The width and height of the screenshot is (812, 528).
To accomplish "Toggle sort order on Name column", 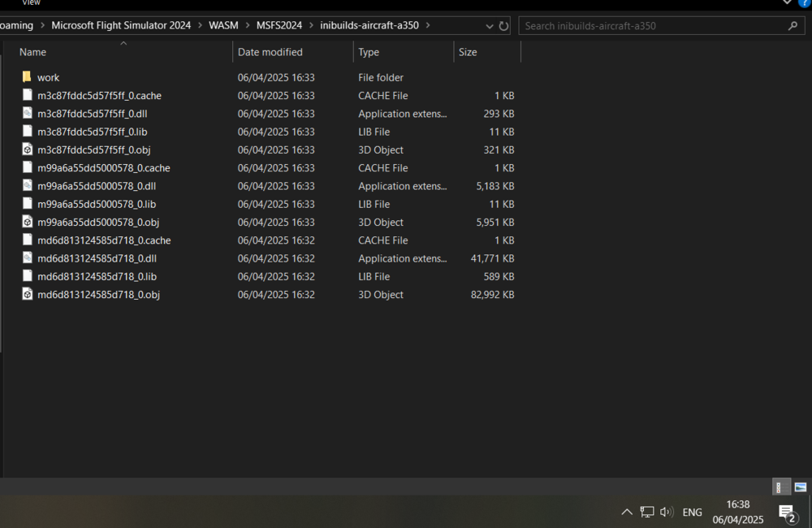I will coord(32,51).
